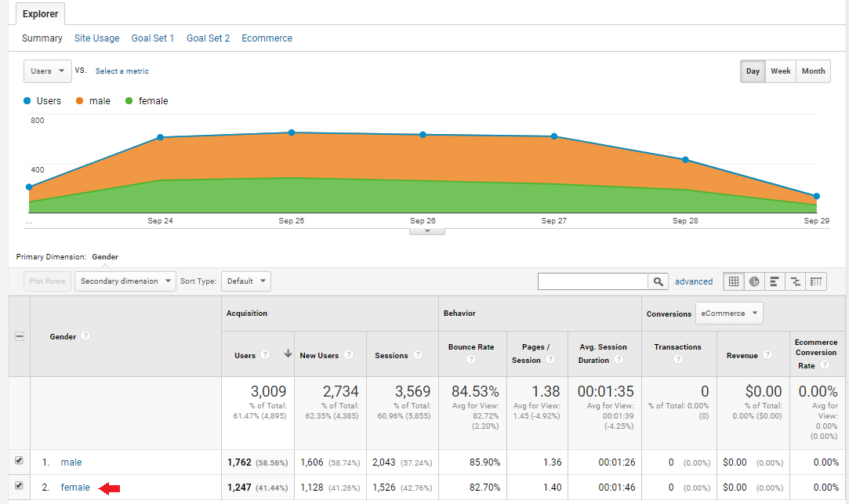Select the data table view icon
The width and height of the screenshot is (849, 504).
point(735,281)
